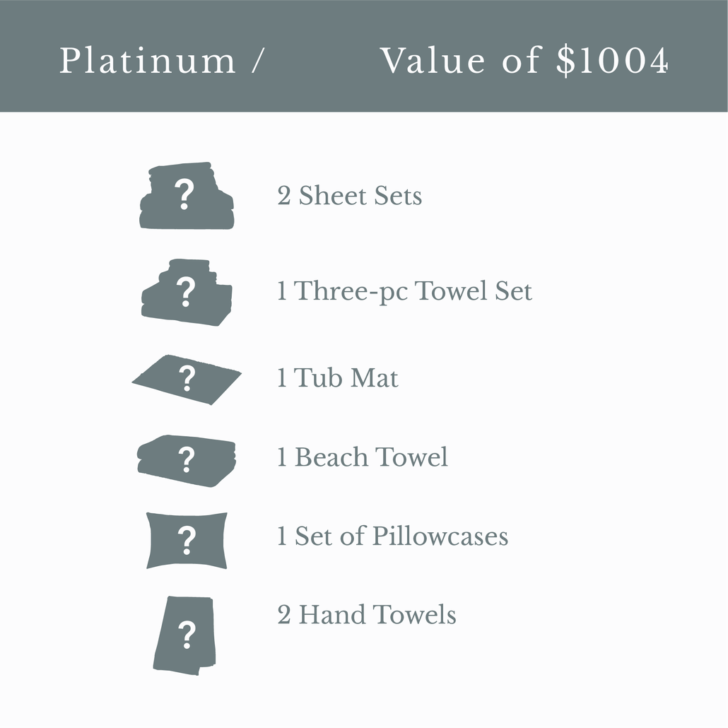The width and height of the screenshot is (728, 728).
Task: Click the question mark on the pillowcase
Action: (x=187, y=541)
